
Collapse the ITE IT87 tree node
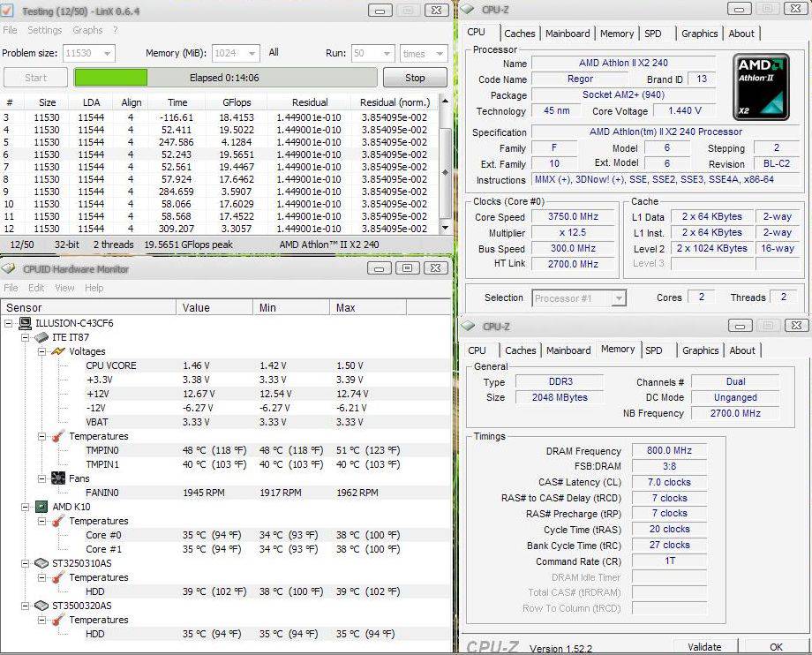[25, 337]
